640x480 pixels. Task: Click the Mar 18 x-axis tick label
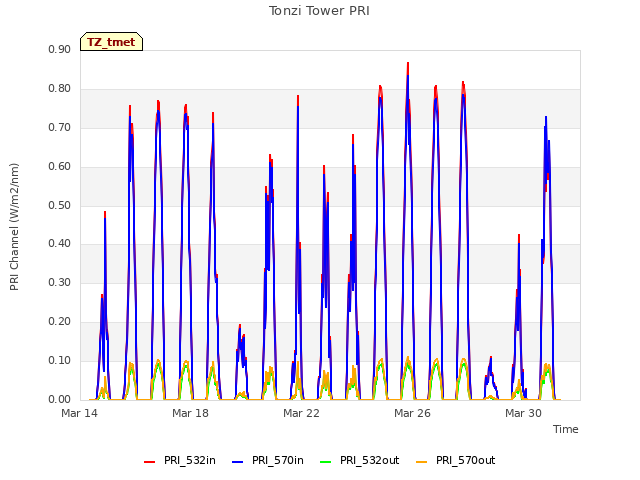click(191, 413)
